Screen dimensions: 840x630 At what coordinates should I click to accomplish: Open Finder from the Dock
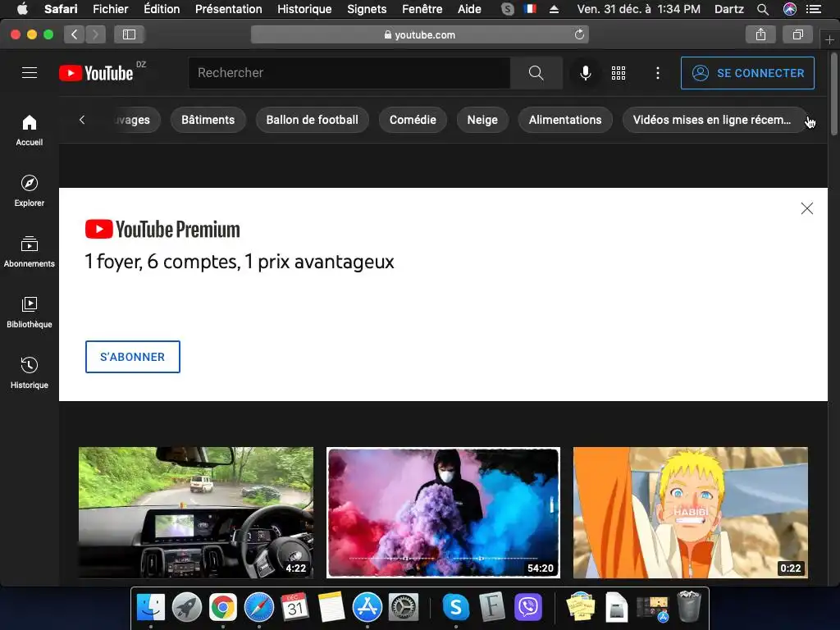point(151,607)
